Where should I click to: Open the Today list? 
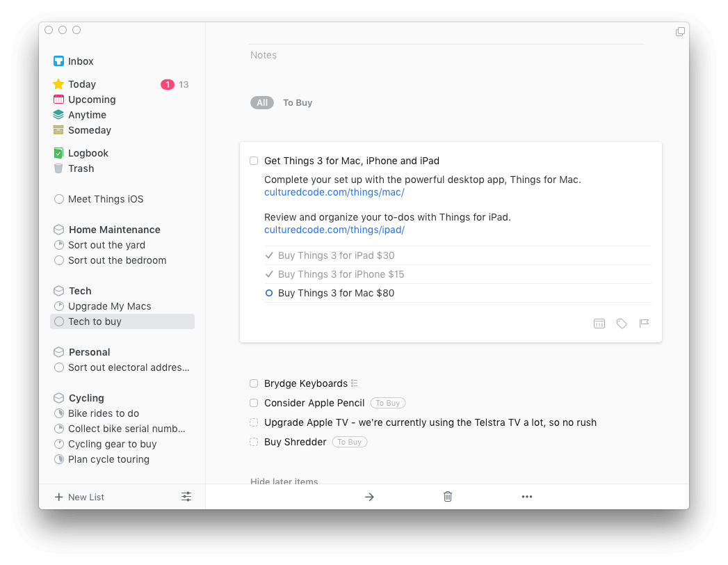click(122, 84)
